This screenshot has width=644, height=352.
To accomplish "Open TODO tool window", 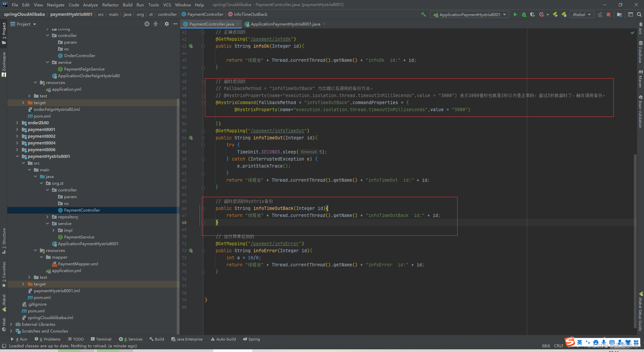I will (76, 339).
